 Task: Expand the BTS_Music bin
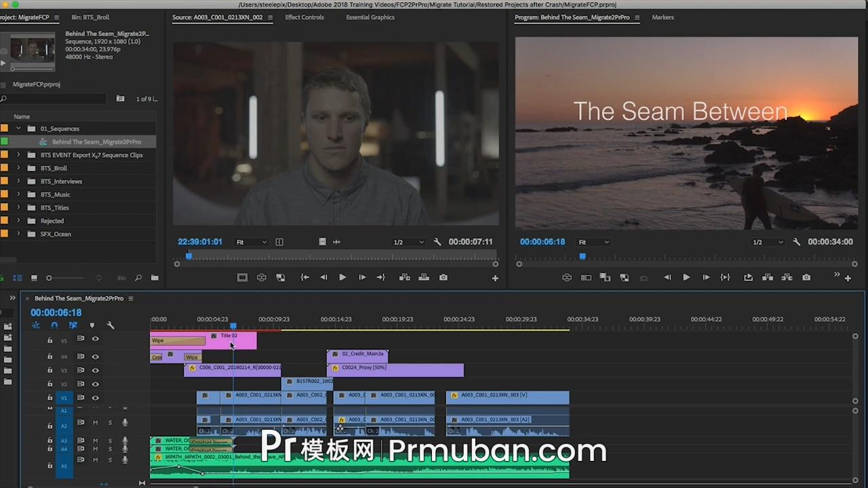18,195
